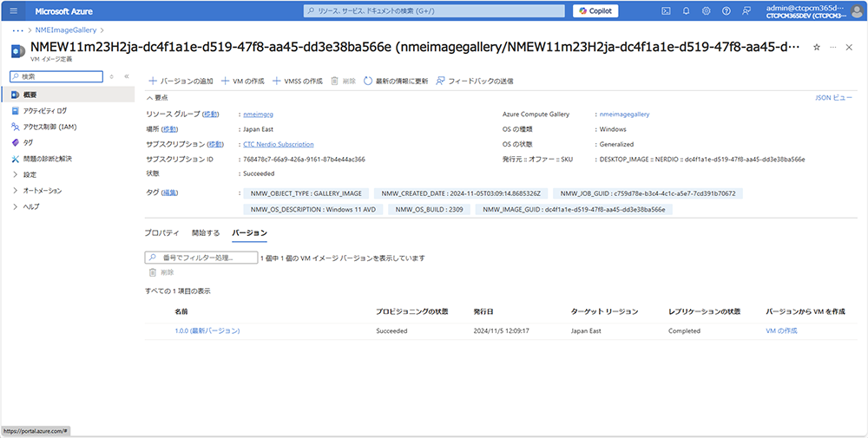Open the feedback icon in top bar
Image resolution: width=868 pixels, height=438 pixels.
point(746,11)
